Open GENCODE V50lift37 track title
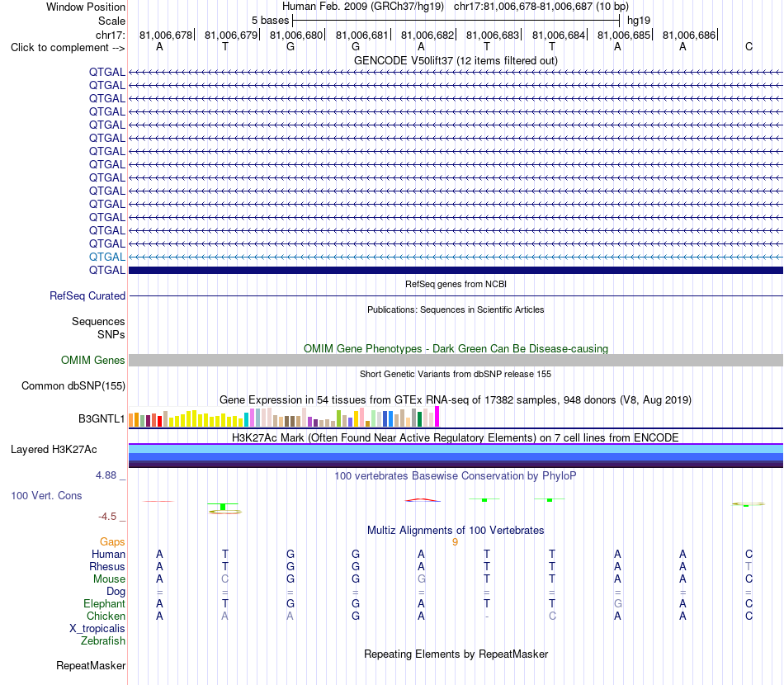Screen dimensions: 784x685 pos(456,60)
